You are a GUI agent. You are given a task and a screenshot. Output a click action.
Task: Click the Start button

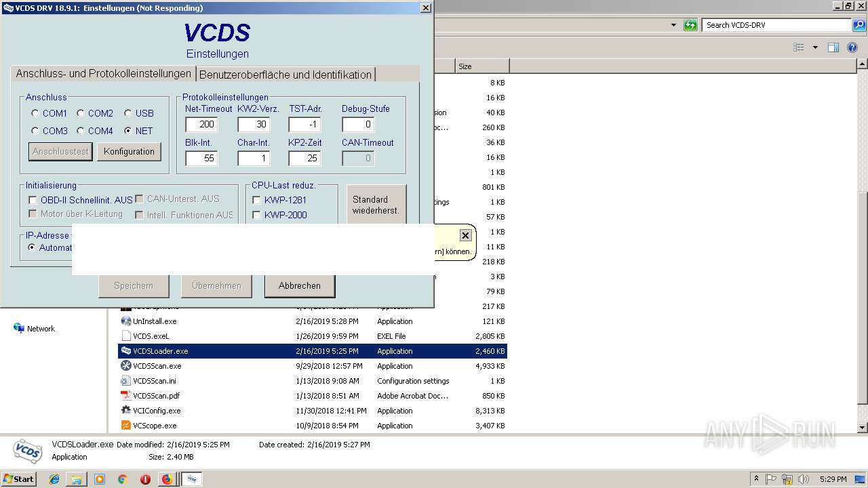(x=18, y=479)
